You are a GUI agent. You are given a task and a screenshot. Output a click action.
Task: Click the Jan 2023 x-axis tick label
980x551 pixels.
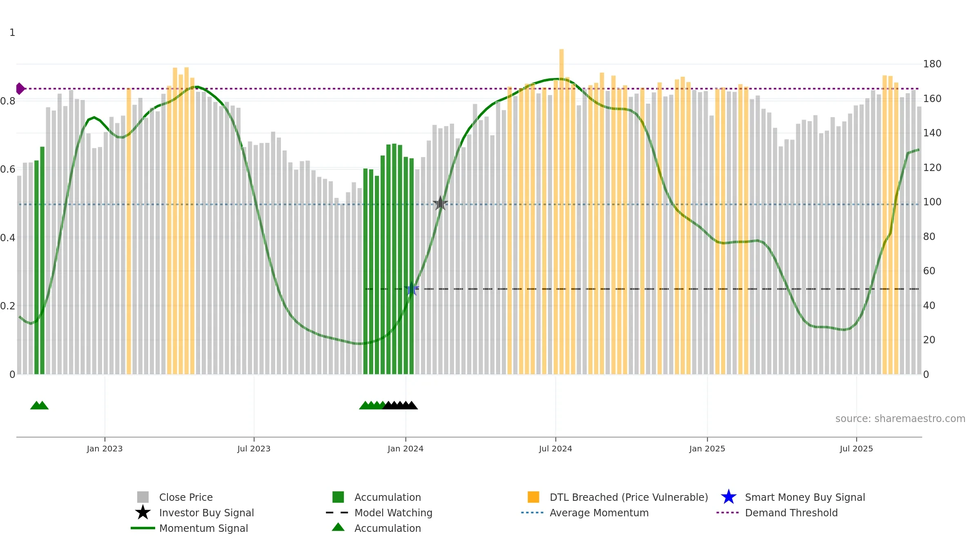[x=105, y=449]
